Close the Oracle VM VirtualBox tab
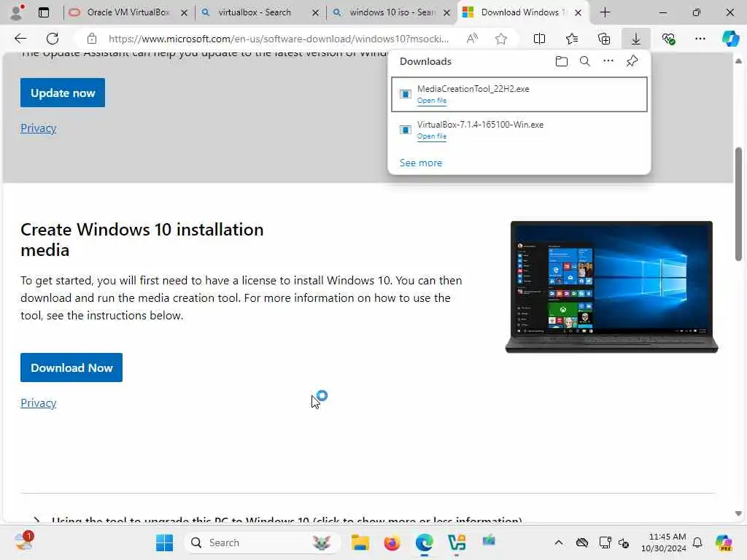 tap(184, 13)
